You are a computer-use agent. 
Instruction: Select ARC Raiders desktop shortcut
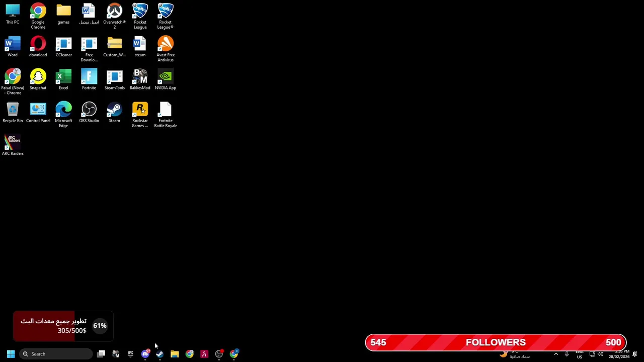(13, 145)
